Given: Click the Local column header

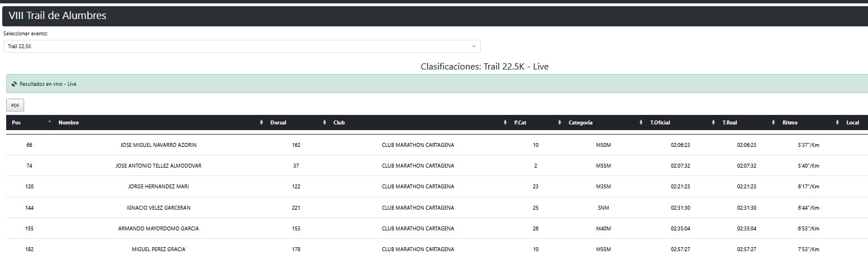Looking at the screenshot, I should click(x=852, y=123).
